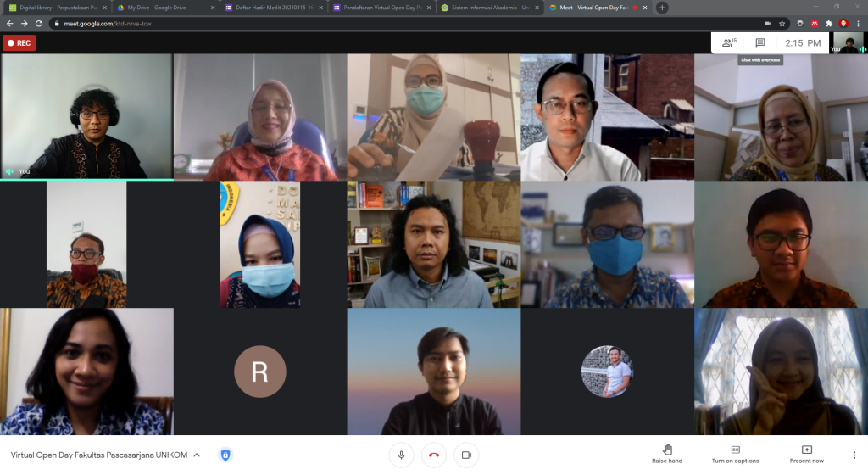The image size is (868, 475).
Task: Leave call with red hang-up button
Action: (434, 455)
